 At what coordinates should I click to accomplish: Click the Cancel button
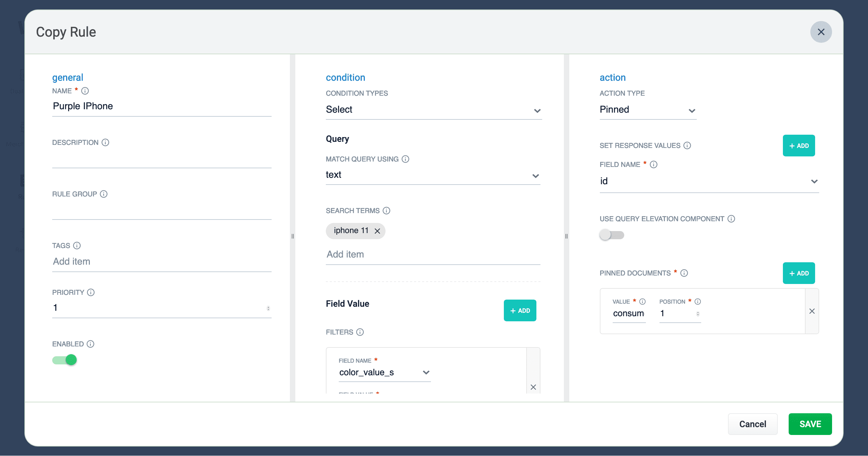[753, 424]
